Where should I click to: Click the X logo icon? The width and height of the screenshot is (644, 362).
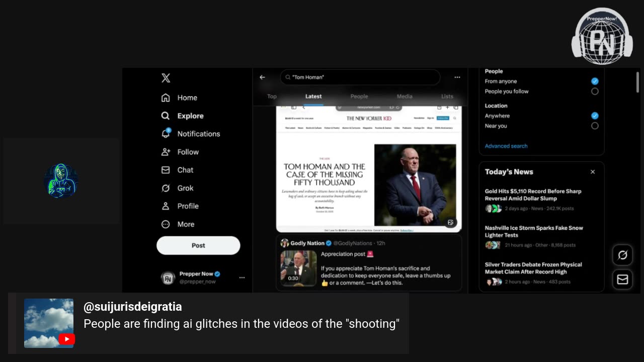point(166,78)
